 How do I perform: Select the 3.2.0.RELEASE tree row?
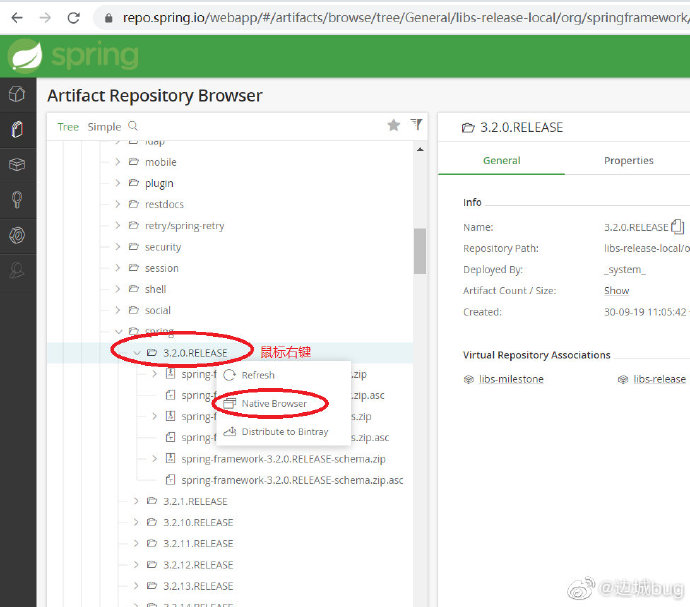point(230,353)
